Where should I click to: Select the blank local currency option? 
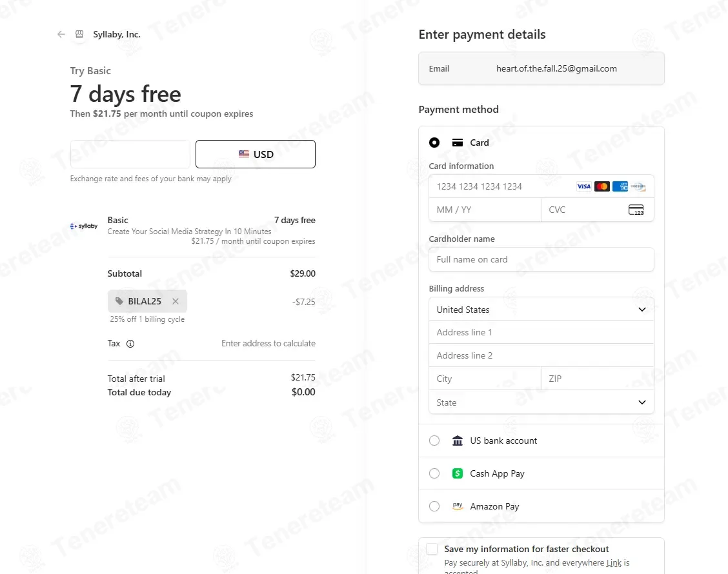coord(130,154)
